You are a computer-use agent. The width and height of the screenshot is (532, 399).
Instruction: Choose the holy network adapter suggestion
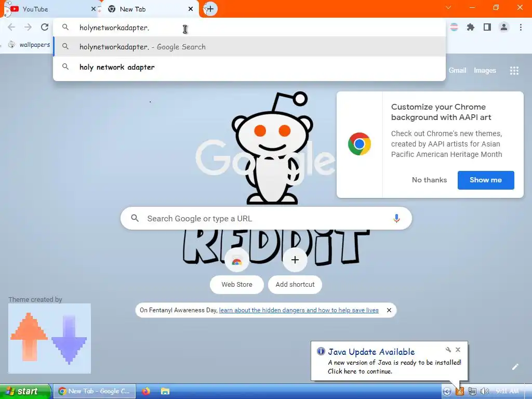[249, 67]
